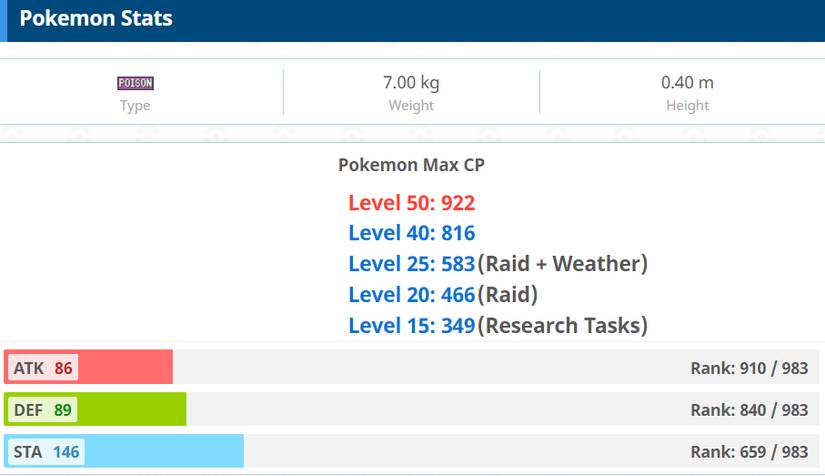
Task: Click the Rank: 910 / 983 text
Action: tap(749, 368)
